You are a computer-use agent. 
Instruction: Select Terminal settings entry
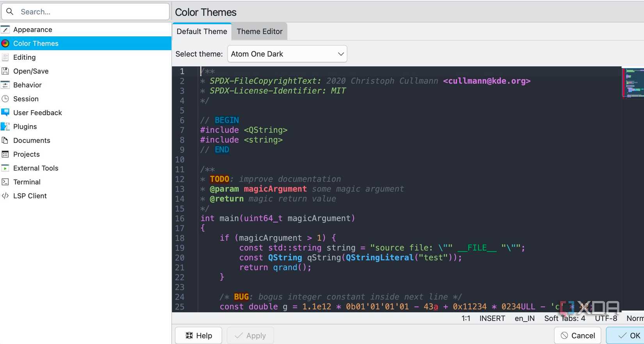coord(86,182)
